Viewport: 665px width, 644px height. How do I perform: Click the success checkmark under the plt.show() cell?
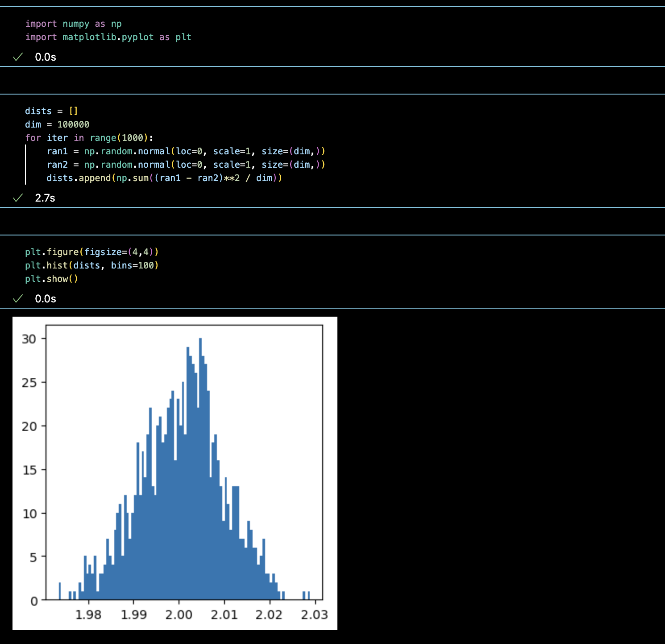pos(18,299)
